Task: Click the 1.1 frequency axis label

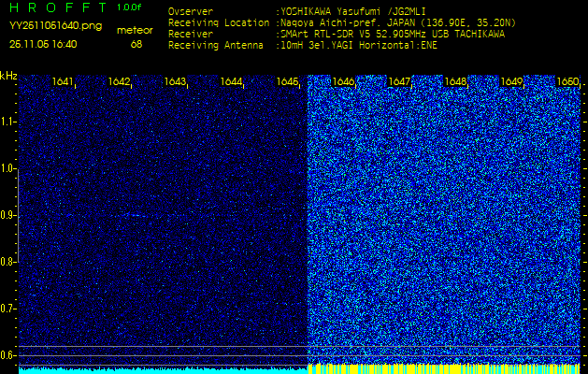Action: click(7, 122)
